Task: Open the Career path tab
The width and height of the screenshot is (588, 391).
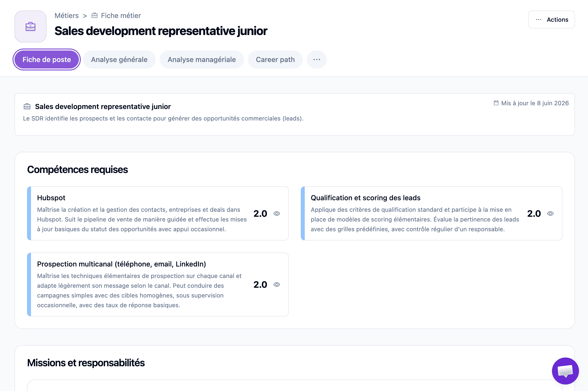Action: [x=275, y=59]
